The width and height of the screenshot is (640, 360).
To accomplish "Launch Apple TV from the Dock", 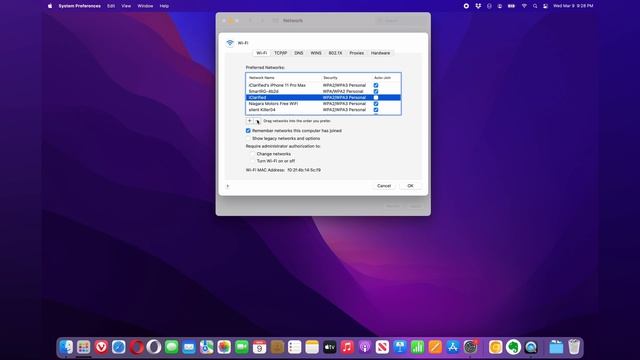I will tap(329, 347).
